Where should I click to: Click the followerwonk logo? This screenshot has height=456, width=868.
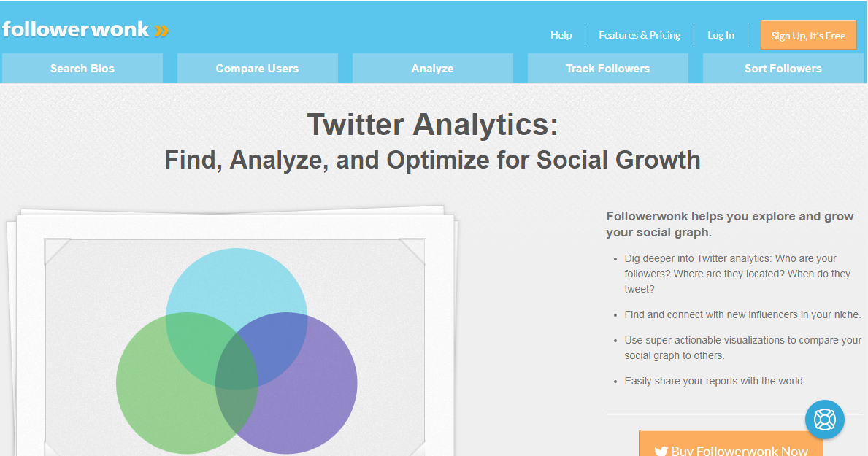(x=85, y=30)
